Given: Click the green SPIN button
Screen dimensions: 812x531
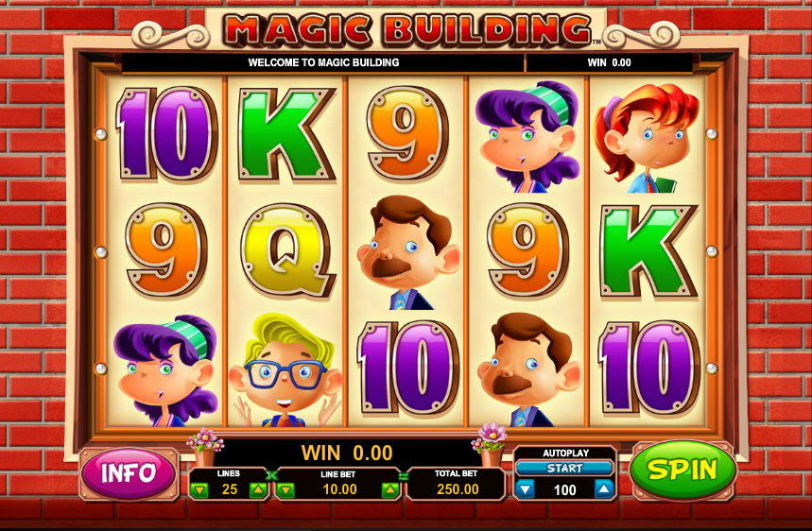Looking at the screenshot, I should point(682,470).
